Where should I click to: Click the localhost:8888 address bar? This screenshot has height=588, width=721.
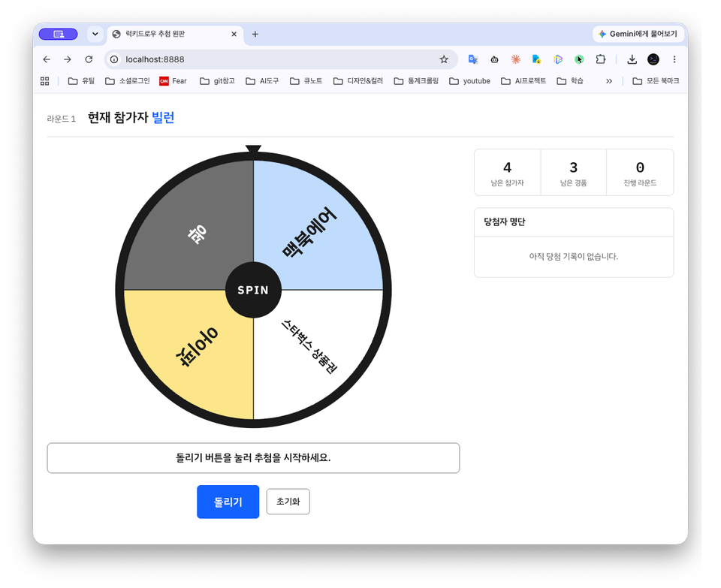coord(280,59)
